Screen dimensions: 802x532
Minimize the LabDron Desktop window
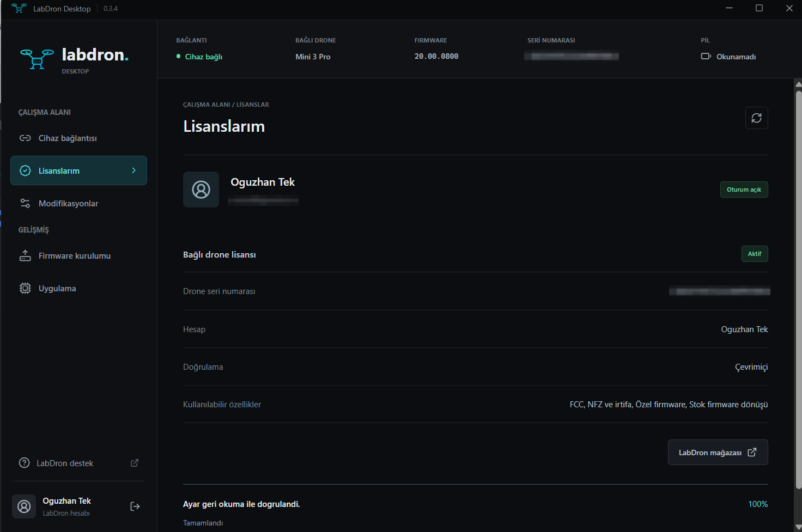click(x=729, y=8)
